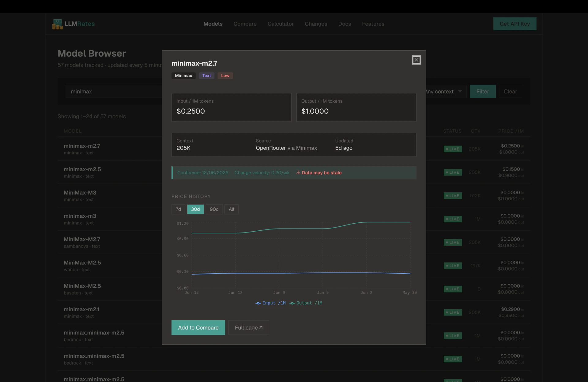
Task: Focus the minimax search field
Action: coord(114,91)
